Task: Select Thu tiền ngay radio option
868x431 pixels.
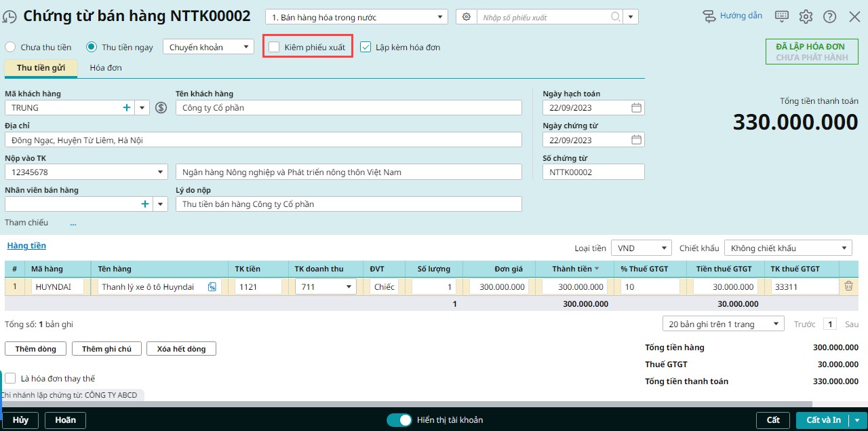Action: 92,47
